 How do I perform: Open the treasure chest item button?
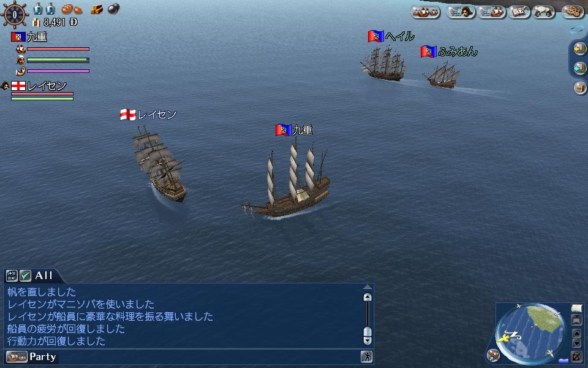click(580, 88)
